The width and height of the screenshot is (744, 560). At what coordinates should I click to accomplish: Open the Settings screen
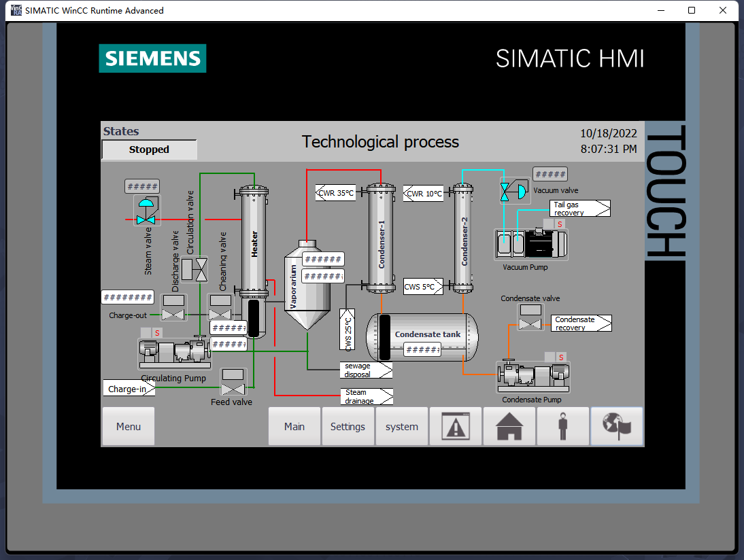348,426
